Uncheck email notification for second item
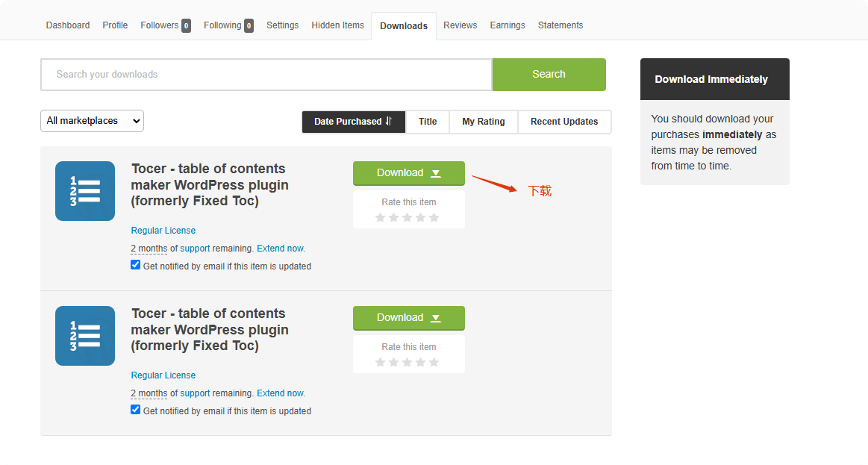This screenshot has height=465, width=868. click(136, 410)
